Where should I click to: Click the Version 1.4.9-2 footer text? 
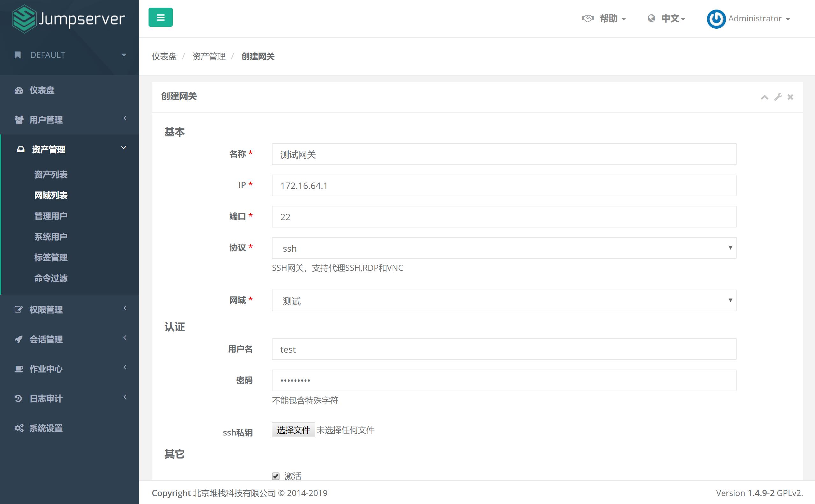[x=759, y=493]
